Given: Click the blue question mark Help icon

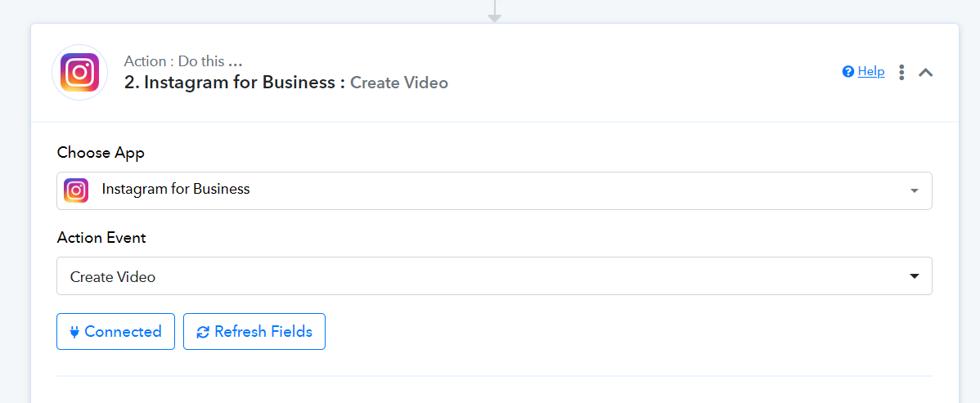Looking at the screenshot, I should pyautogui.click(x=848, y=72).
